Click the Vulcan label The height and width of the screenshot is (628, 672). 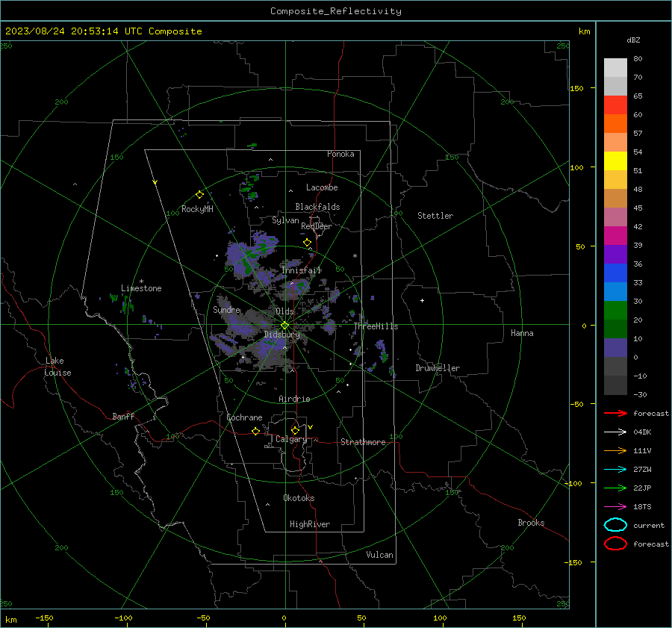tap(380, 555)
